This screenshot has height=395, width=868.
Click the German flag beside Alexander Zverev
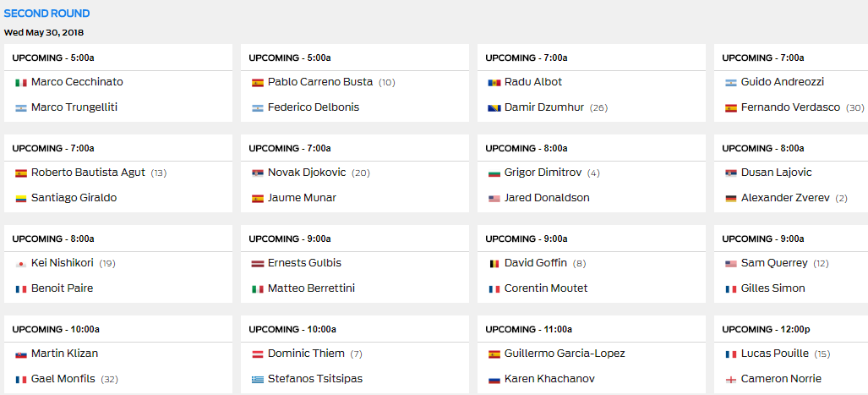731,198
